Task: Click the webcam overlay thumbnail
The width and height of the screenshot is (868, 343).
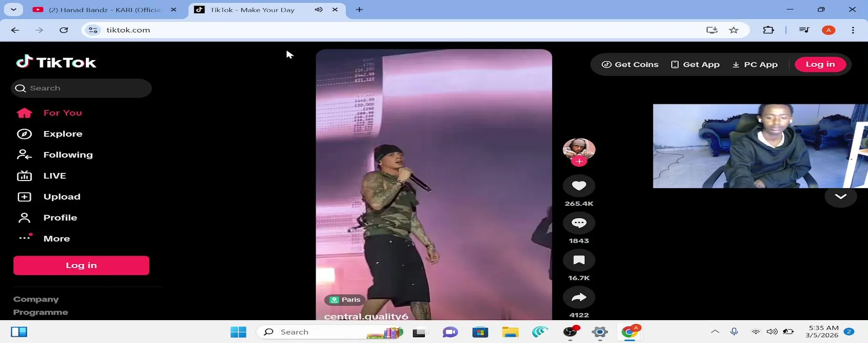Action: coord(760,146)
